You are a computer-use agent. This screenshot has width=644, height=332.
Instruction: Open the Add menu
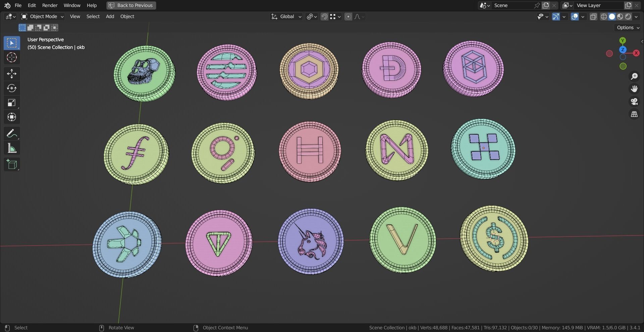point(110,16)
